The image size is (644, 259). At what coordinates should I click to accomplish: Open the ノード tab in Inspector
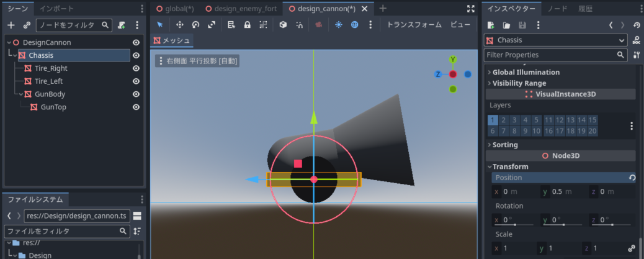(558, 8)
